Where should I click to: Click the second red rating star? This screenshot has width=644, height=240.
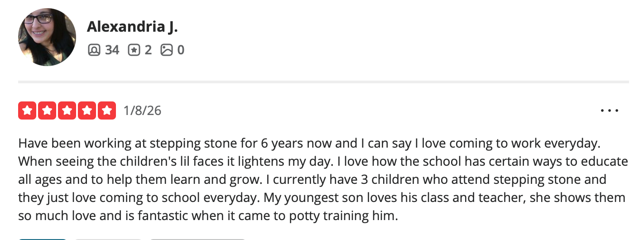47,110
